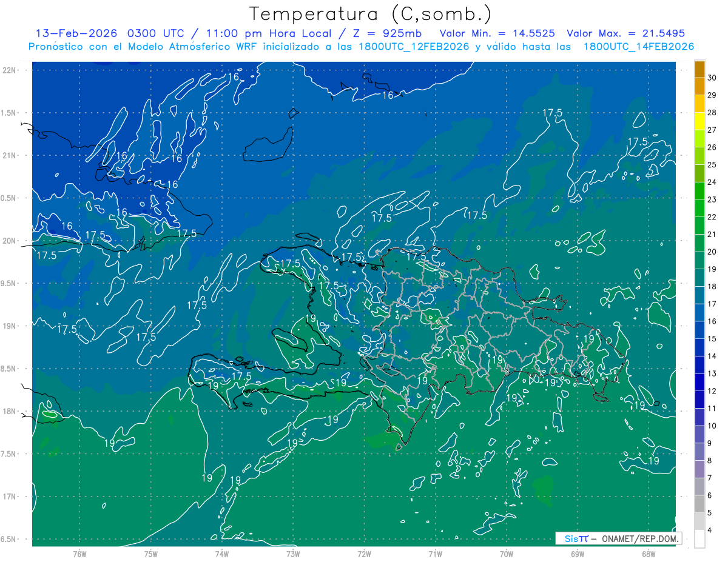Click the '75W' longitude axis label
The width and height of the screenshot is (728, 562).
[151, 554]
